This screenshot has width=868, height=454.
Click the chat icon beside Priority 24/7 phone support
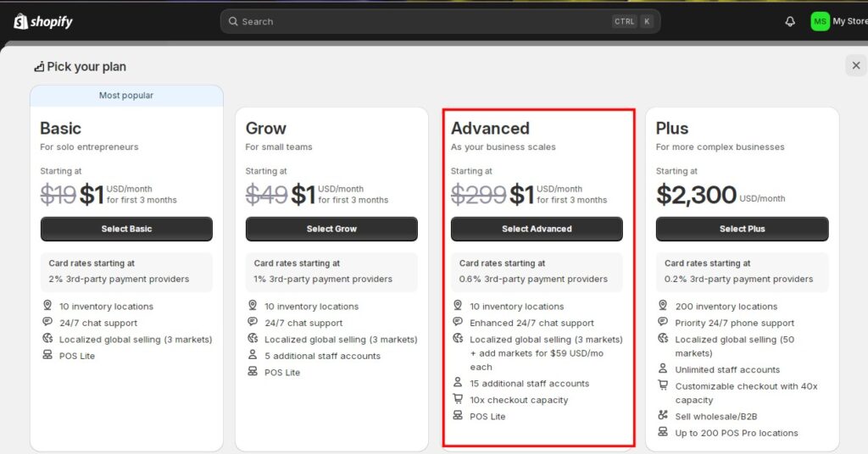663,322
